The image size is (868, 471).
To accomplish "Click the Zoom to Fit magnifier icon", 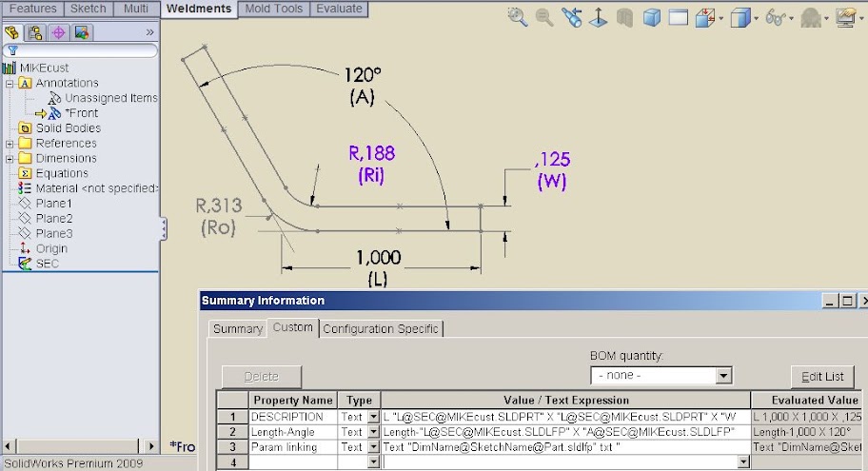I will coord(518,17).
